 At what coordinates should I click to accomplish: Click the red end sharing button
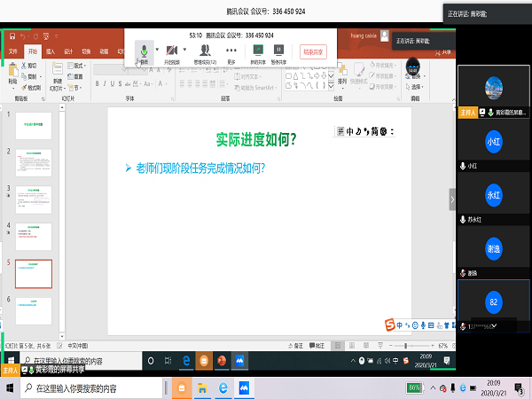tap(313, 51)
